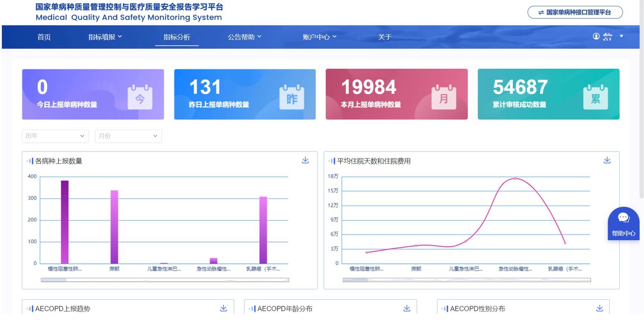The width and height of the screenshot is (644, 320).
Task: Click the 乳腺癌 bar in 上报数量 chart
Action: pyautogui.click(x=263, y=230)
